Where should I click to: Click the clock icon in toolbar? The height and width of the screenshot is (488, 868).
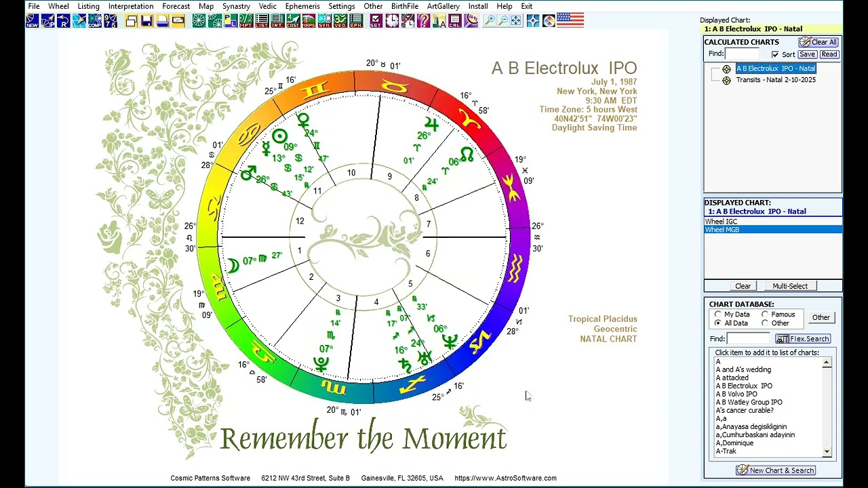[x=392, y=21]
